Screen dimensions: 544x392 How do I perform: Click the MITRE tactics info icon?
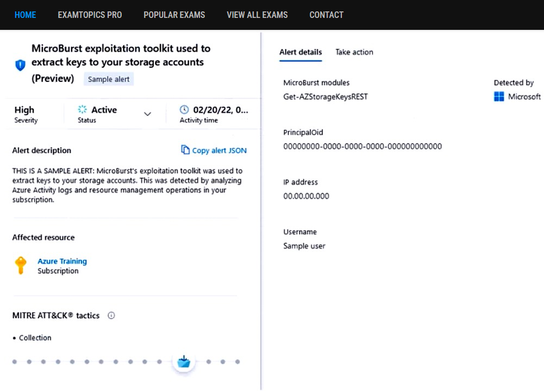(x=111, y=315)
